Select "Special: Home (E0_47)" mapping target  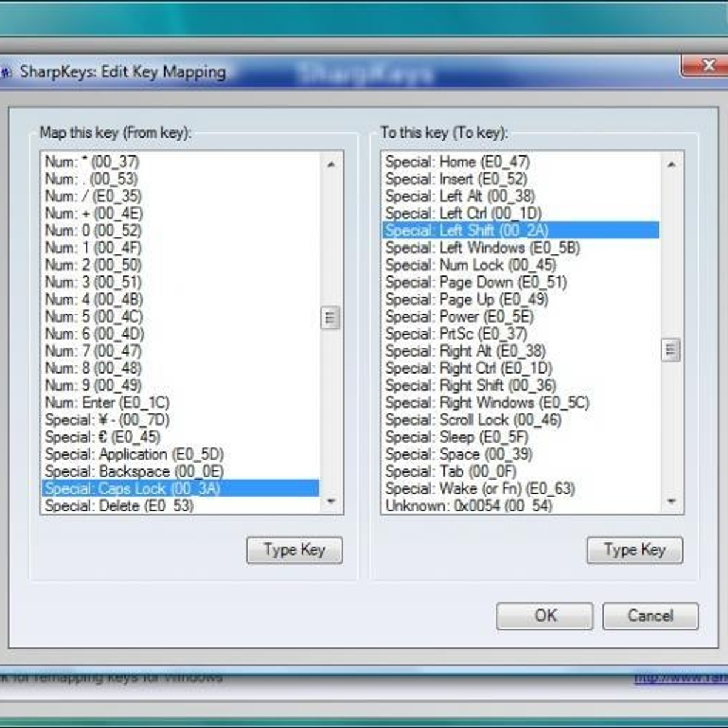pos(455,162)
